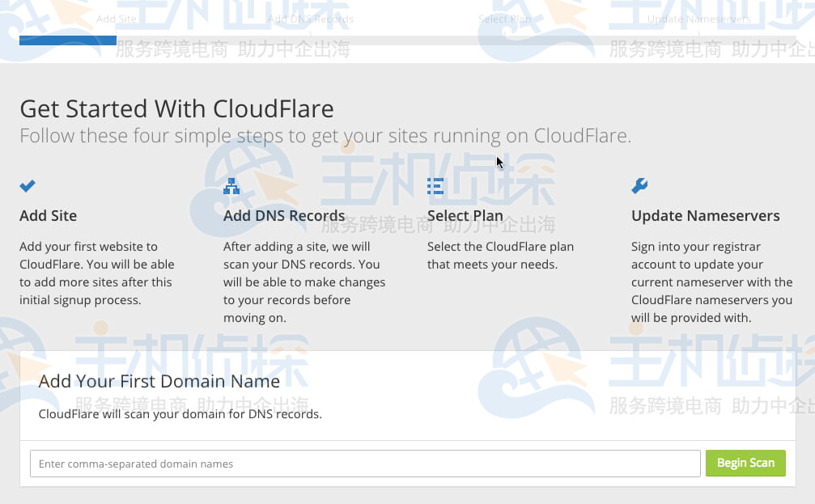Focus the comma-separated domain names field
This screenshot has height=504, width=815.
click(x=365, y=464)
